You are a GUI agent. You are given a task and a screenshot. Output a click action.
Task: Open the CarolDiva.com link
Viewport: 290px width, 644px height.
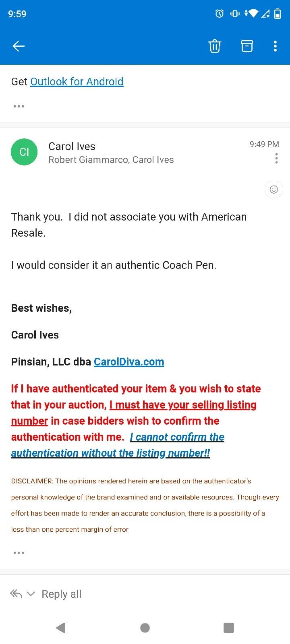coord(129,362)
